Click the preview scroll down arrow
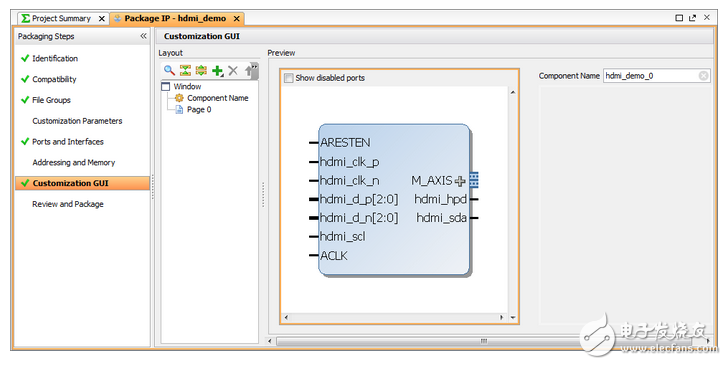 click(513, 318)
